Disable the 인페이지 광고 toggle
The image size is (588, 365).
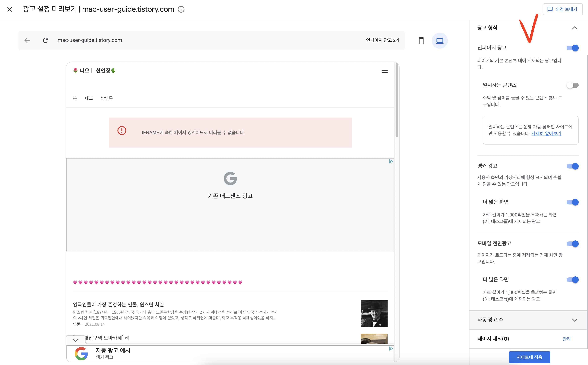[573, 48]
